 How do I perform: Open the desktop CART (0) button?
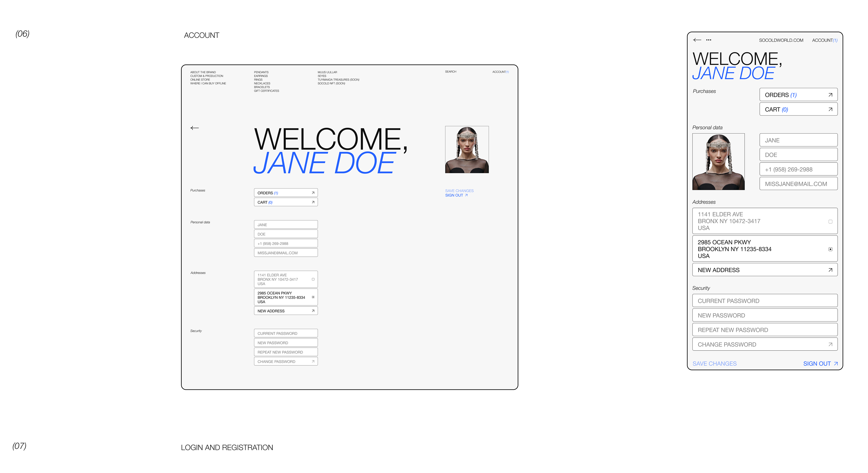285,202
